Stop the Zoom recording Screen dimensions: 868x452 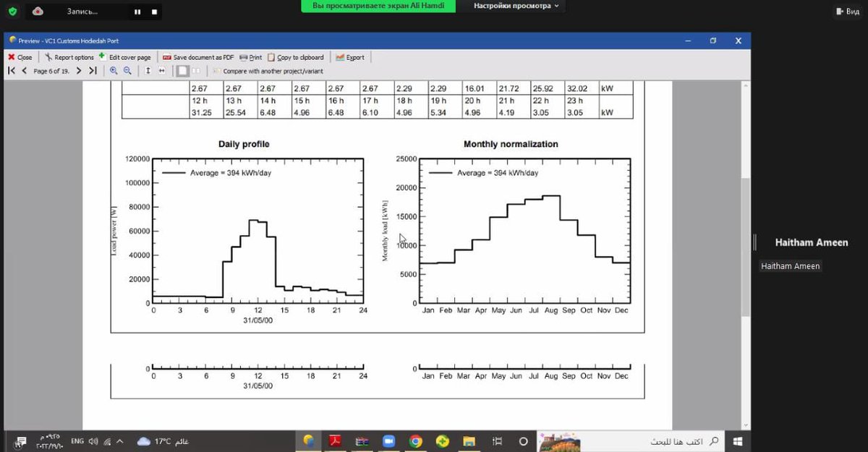click(x=154, y=12)
